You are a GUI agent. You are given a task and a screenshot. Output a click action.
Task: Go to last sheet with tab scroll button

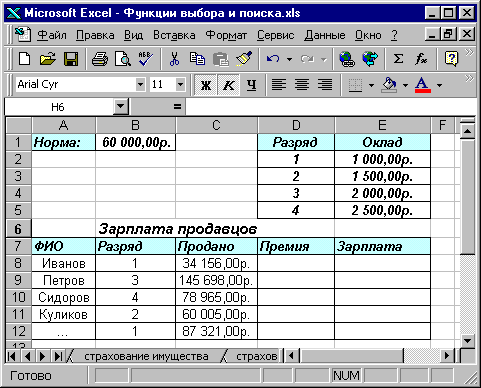click(x=58, y=356)
